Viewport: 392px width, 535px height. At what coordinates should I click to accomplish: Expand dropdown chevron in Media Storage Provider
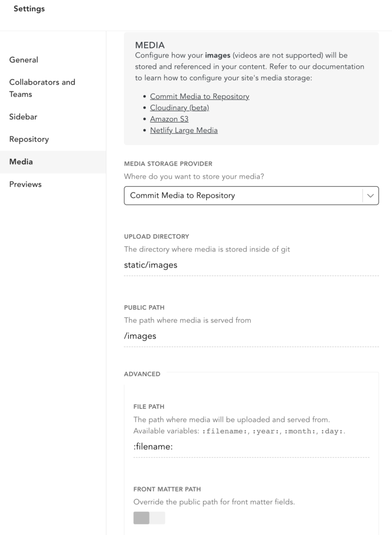tap(370, 196)
